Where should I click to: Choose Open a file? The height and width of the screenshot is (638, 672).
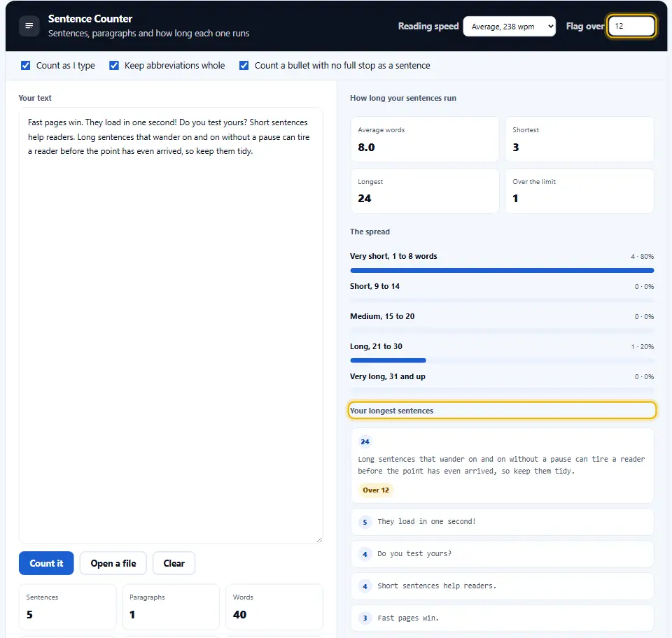point(113,563)
